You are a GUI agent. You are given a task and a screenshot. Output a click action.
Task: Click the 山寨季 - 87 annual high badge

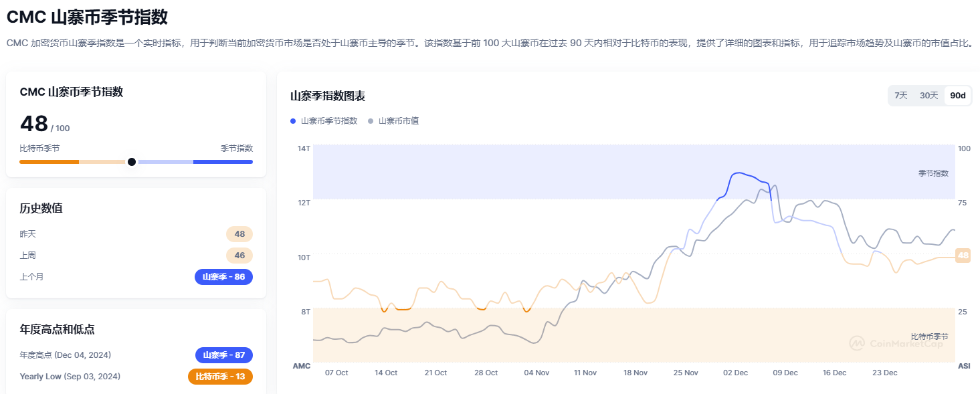[224, 355]
